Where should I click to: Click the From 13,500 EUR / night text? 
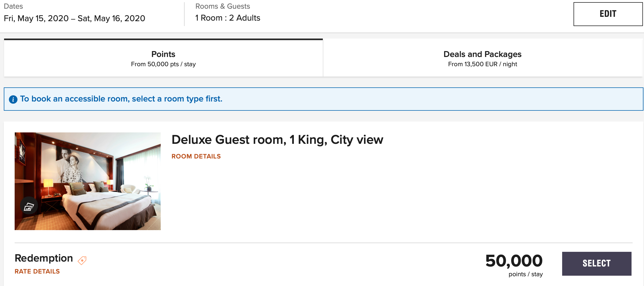tap(482, 64)
